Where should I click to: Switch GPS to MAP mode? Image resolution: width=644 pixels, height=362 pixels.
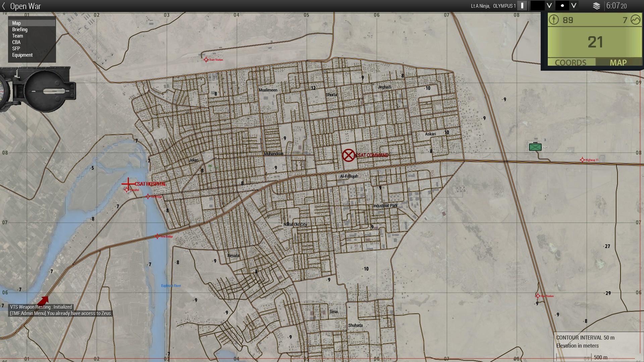pos(618,62)
